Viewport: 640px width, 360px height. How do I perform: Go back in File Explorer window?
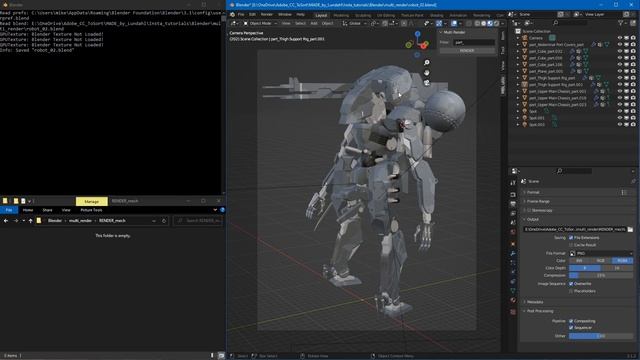coord(6,221)
